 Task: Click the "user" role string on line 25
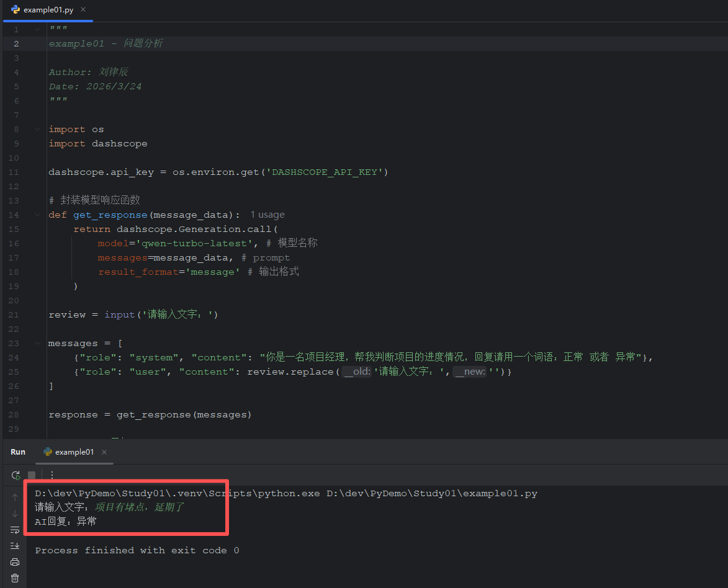click(148, 372)
